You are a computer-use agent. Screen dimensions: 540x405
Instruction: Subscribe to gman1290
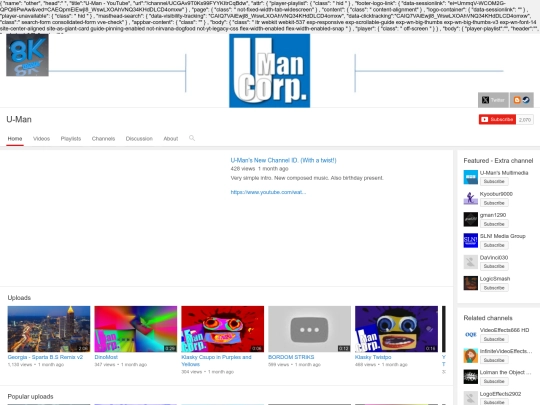click(494, 224)
